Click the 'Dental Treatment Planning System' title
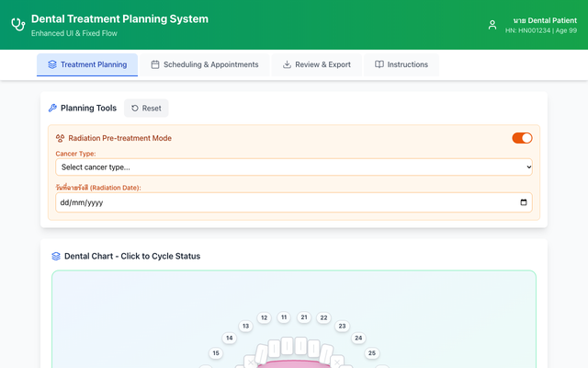 119,19
